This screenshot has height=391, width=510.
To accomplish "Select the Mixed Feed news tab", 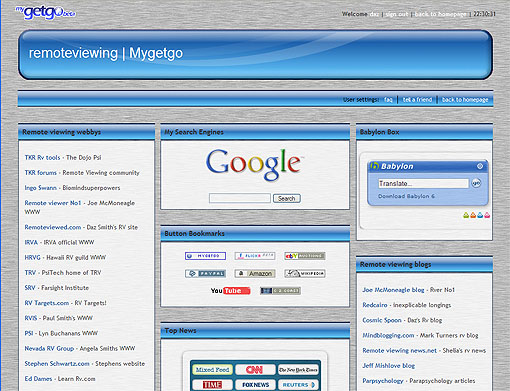I will 212,369.
